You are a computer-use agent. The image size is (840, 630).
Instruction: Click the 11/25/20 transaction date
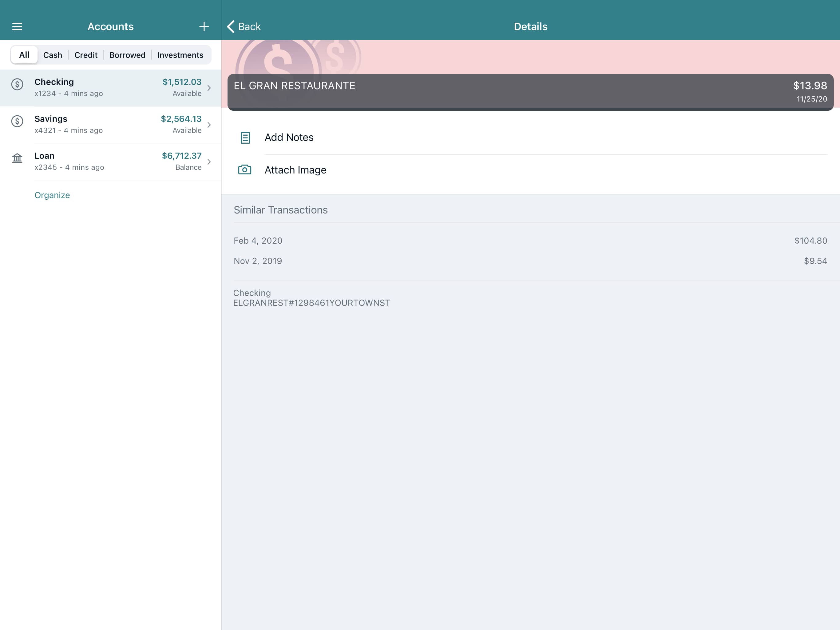click(x=811, y=99)
